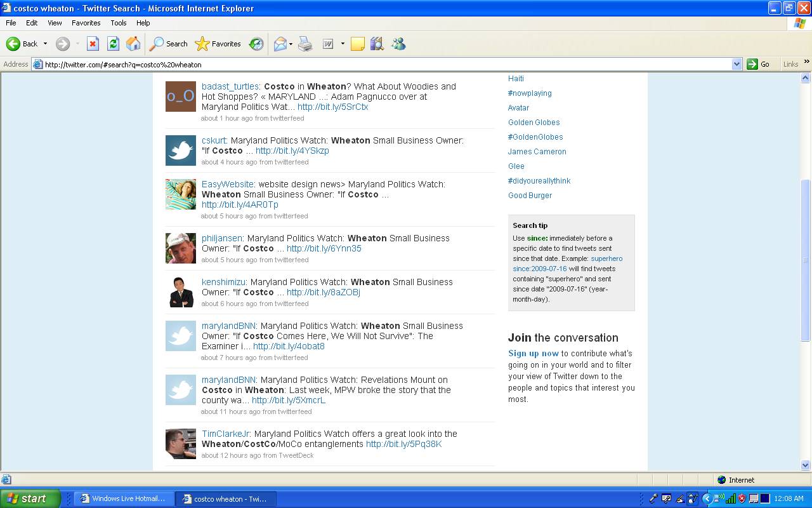The image size is (812, 508).
Task: Click the TimClarkeJr avatar photo
Action: pos(181,444)
